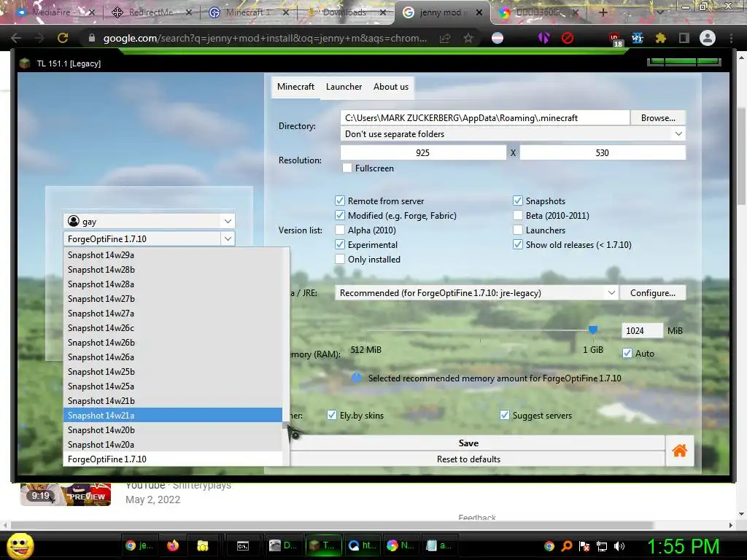This screenshot has width=747, height=560.
Task: Enable the Launchers checkbox
Action: [518, 230]
